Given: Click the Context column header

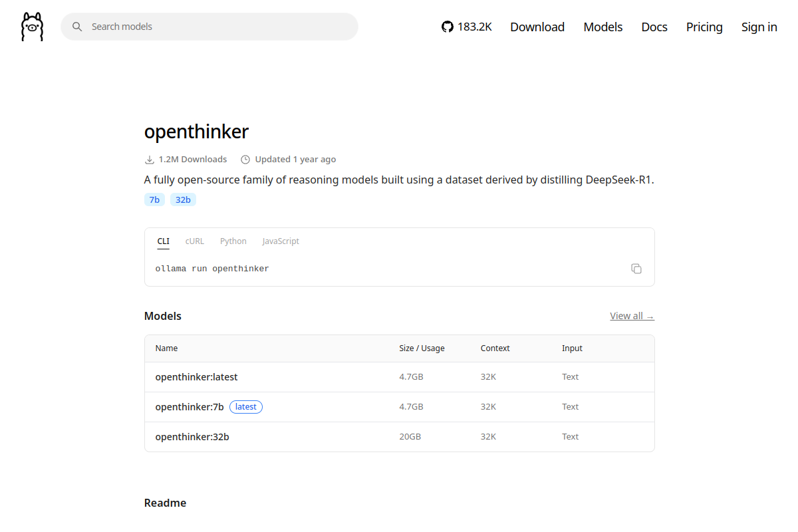Looking at the screenshot, I should tap(495, 348).
